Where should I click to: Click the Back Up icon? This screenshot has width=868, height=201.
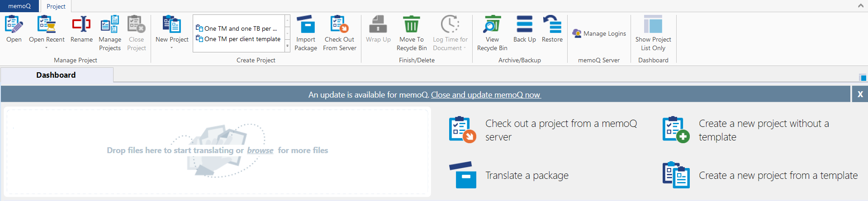(525, 24)
